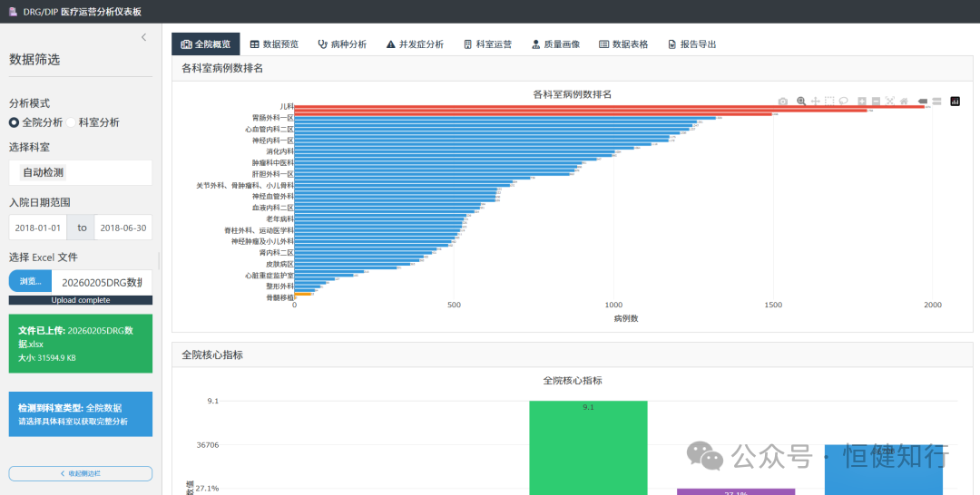Download plot as PNG camera icon
This screenshot has height=495, width=980.
[x=782, y=102]
